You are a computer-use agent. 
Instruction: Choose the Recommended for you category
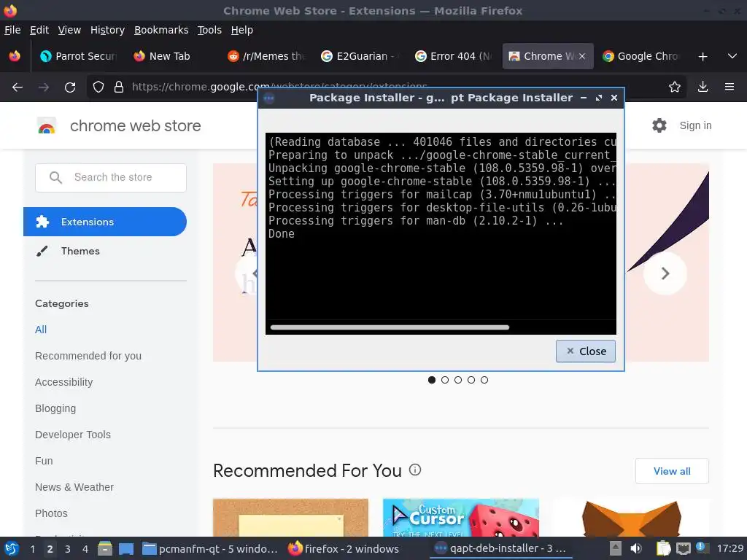point(88,356)
